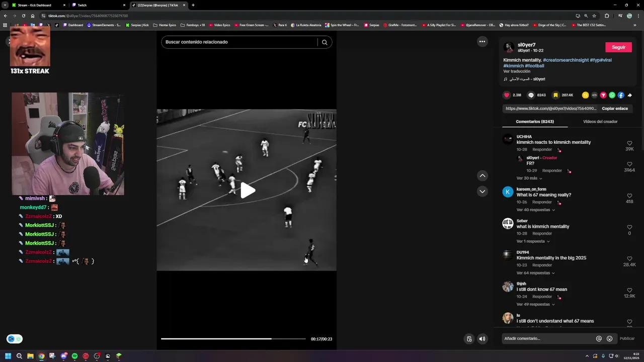Open File Explorer from taskbar
The height and width of the screenshot is (362, 644).
click(30, 356)
